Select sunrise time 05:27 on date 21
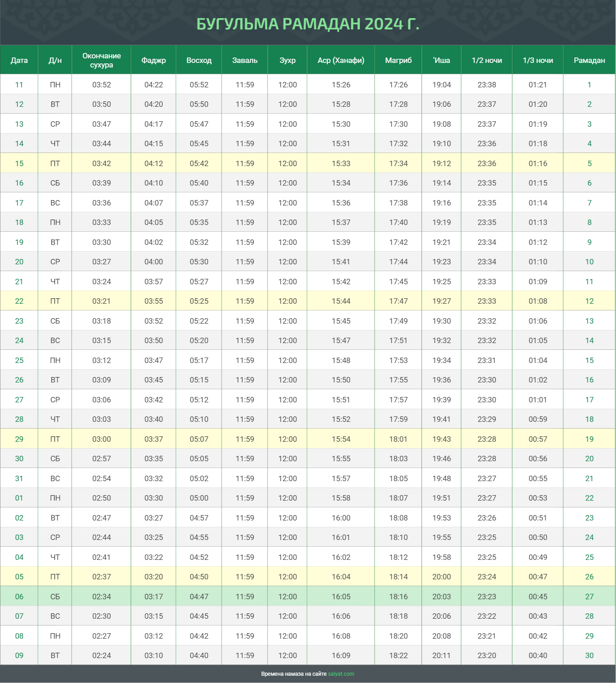The image size is (616, 683). (199, 282)
